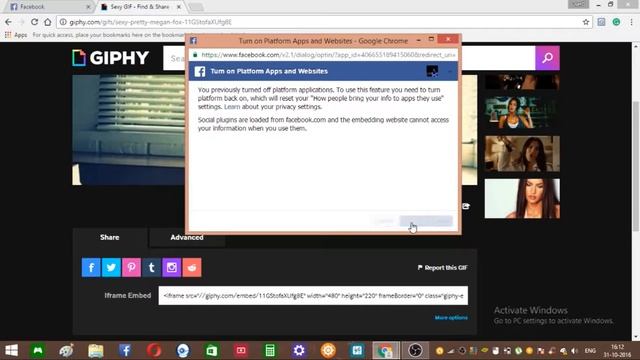Image resolution: width=640 pixels, height=360 pixels.
Task: Open the Apps bookmarks shortcut
Action: coord(16,35)
